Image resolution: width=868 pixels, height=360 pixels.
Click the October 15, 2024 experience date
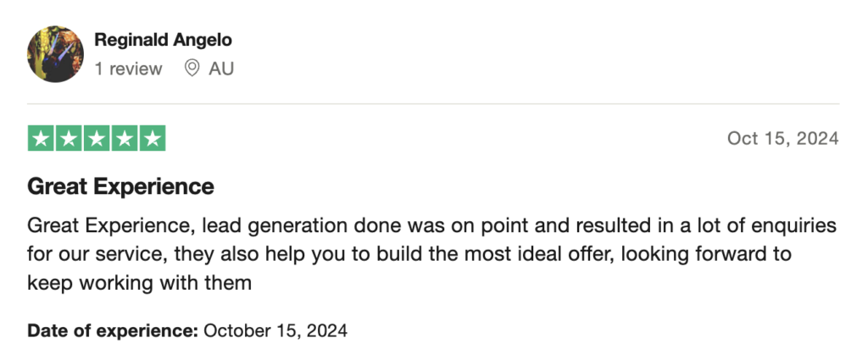[275, 330]
